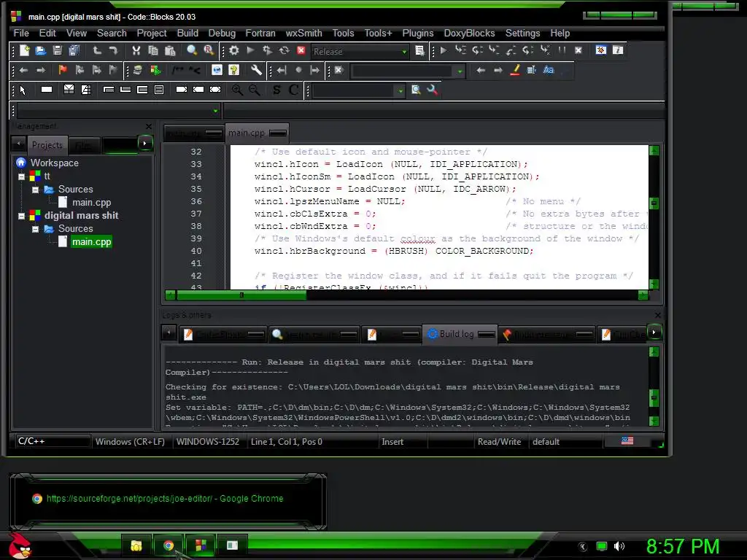Toggle source view S icon
This screenshot has height=560, width=747.
(276, 90)
